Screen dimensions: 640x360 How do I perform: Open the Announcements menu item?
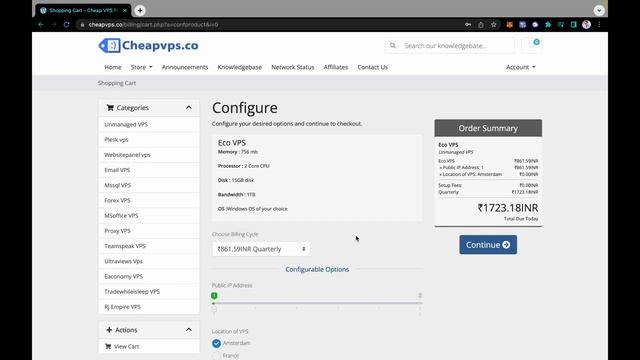[185, 67]
